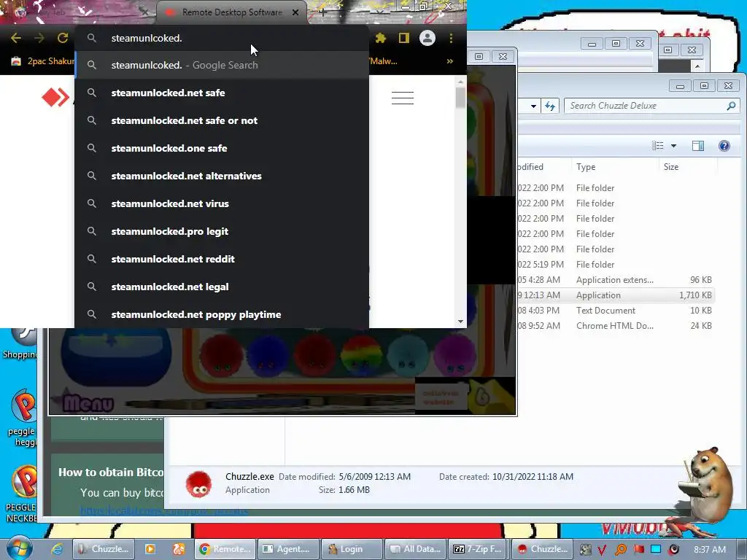This screenshot has width=747, height=560.
Task: Select the 5:19 PM File folder row
Action: (616, 264)
